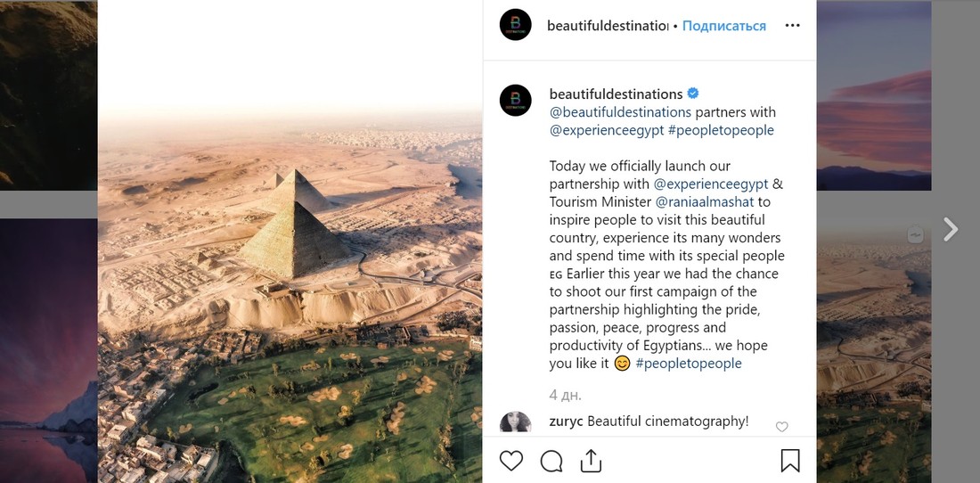
Task: Open the #peopletopeople hashtag at caption end
Action: 689,364
